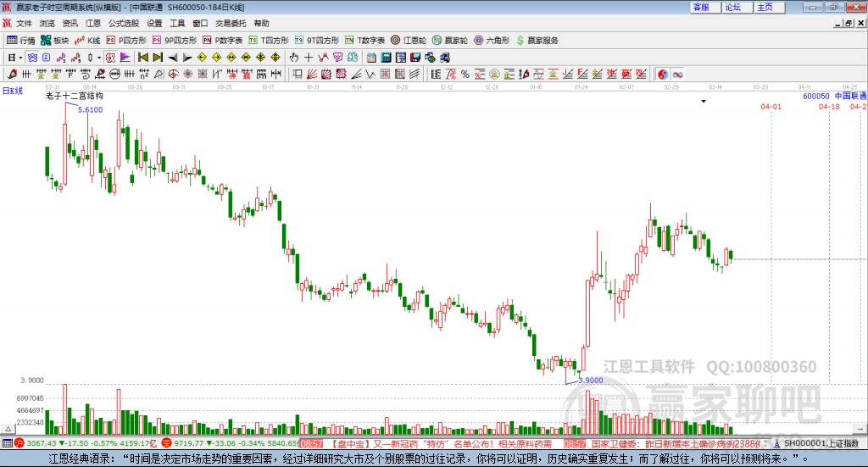The width and height of the screenshot is (868, 467).
Task: Click the 老子十二宫结构 indicator label
Action: pos(75,96)
